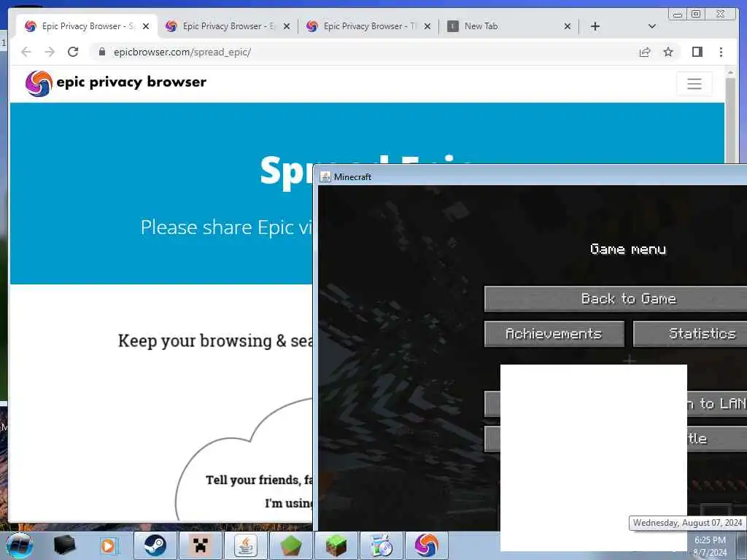Open the hamburger menu on Epic site
747x560 pixels.
click(x=694, y=84)
